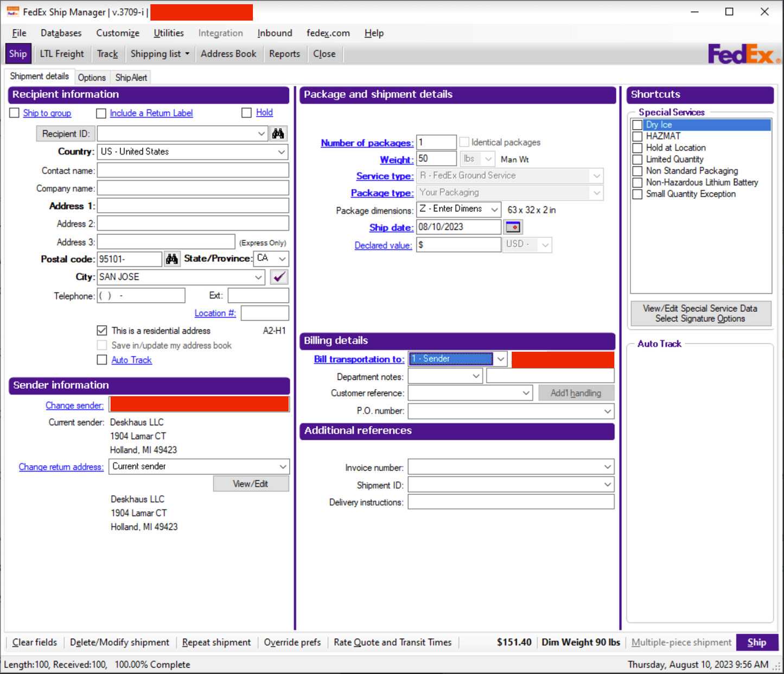Image resolution: width=784 pixels, height=674 pixels.
Task: Tick the Include a Return Label checkbox
Action: [101, 113]
